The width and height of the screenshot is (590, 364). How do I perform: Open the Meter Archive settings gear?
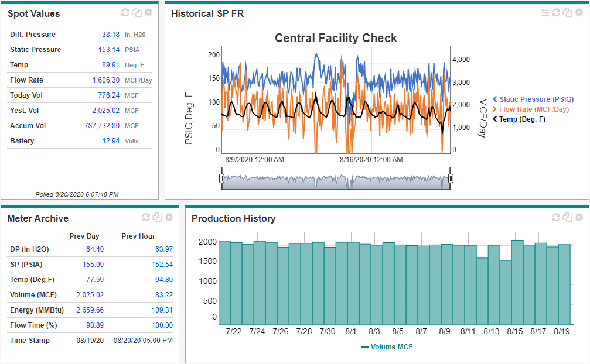click(169, 218)
